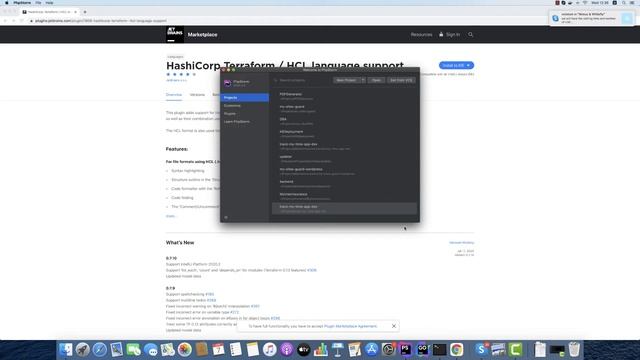
Task: Open the first project in recent list
Action: 344,96
